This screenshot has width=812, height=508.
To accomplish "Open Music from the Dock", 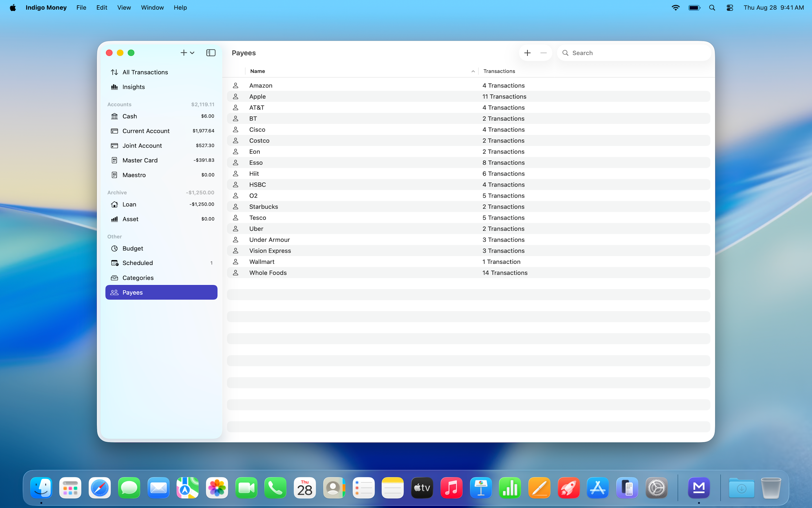I will 451,488.
